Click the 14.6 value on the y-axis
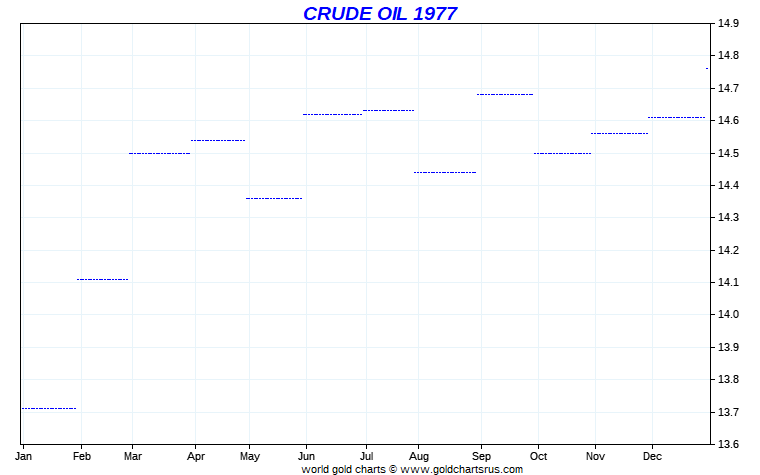Screen dimensions: 760x475 (728, 121)
